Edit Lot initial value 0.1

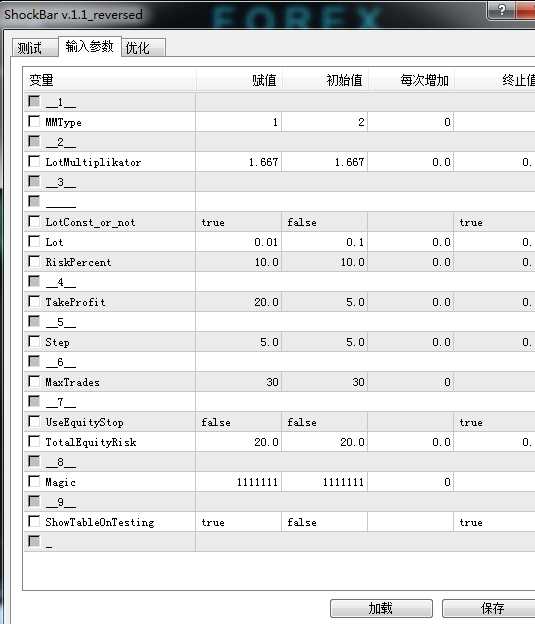325,242
